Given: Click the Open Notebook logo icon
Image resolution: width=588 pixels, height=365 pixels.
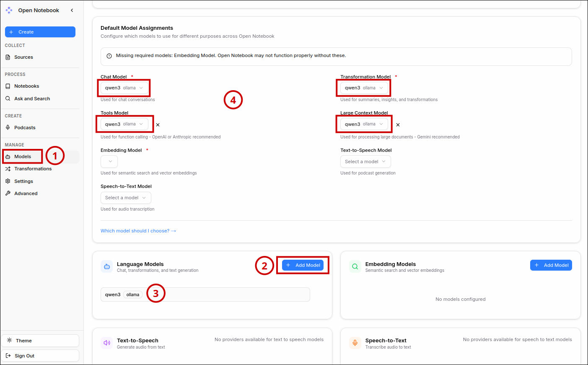Looking at the screenshot, I should point(9,10).
